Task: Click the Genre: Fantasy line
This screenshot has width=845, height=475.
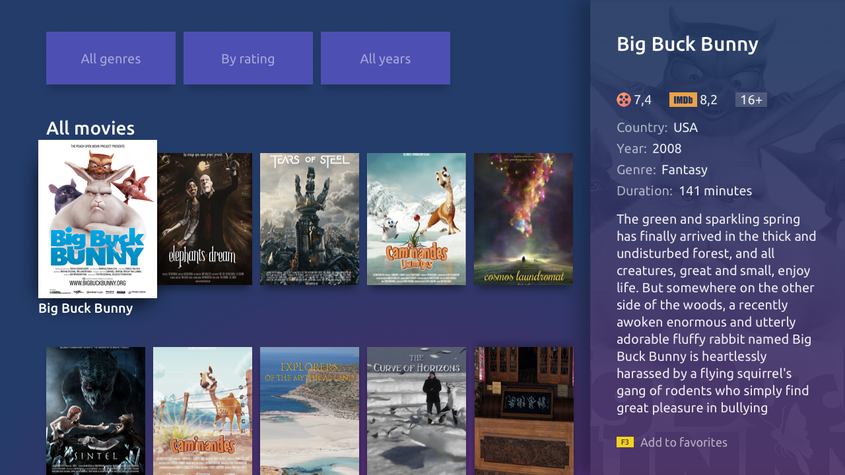Action: pyautogui.click(x=662, y=170)
